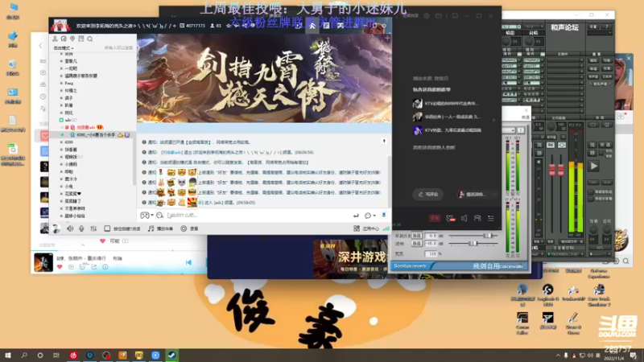Open preset dropdown in Sonitus reverb window
The height and width of the screenshot is (362, 644).
pos(509,130)
